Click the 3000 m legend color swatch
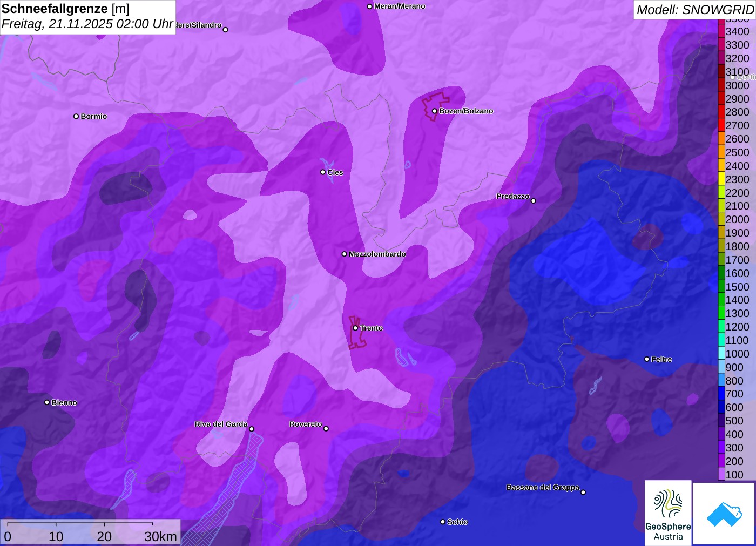The image size is (756, 546). pos(721,85)
